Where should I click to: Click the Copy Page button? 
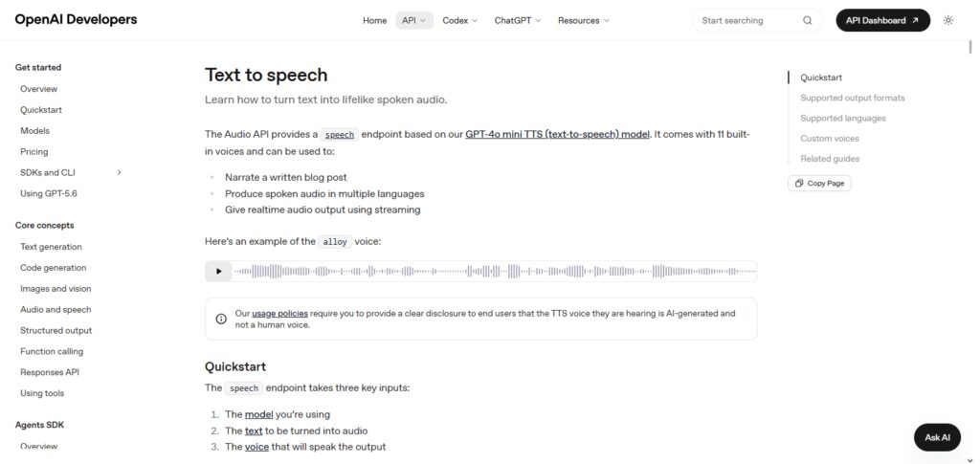(x=819, y=183)
